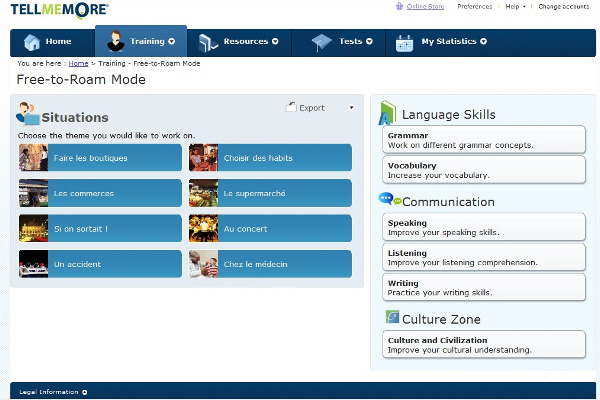600x400 pixels.
Task: Select the Un accident situation
Action: point(100,264)
